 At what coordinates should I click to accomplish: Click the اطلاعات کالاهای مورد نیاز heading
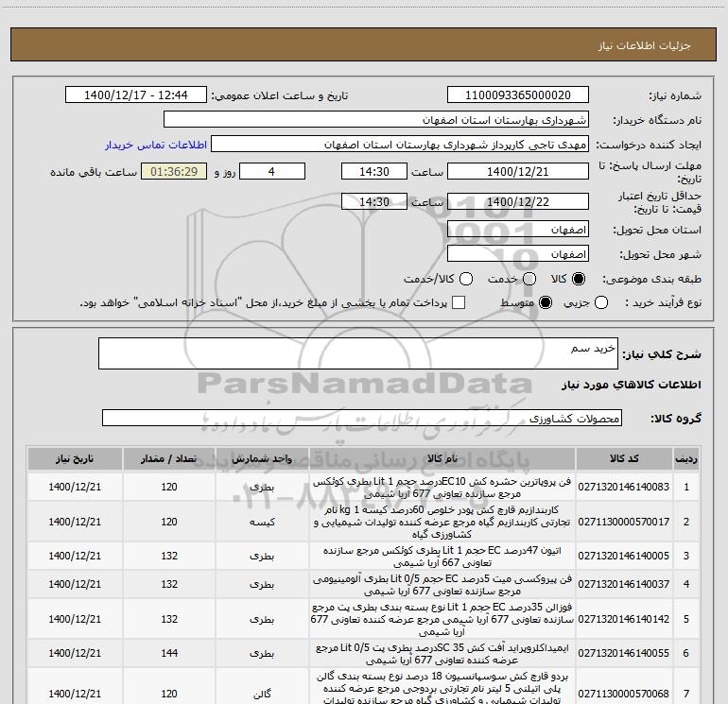point(632,385)
